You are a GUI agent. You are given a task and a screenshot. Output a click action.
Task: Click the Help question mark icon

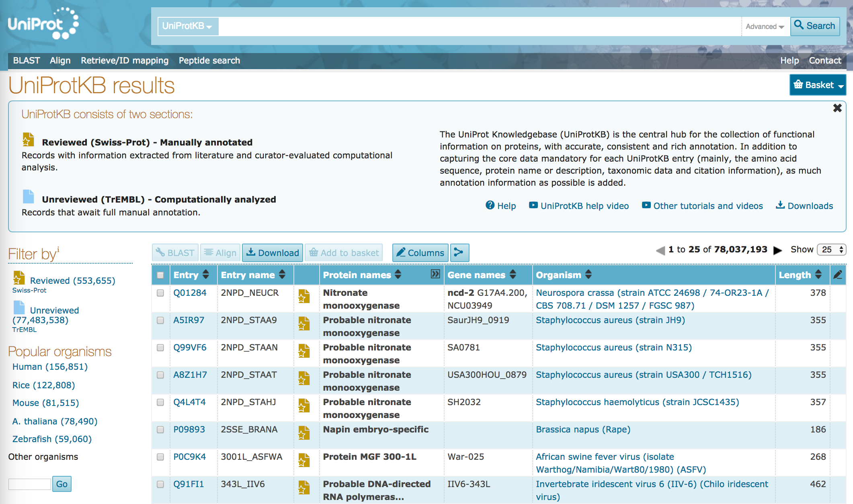click(490, 205)
